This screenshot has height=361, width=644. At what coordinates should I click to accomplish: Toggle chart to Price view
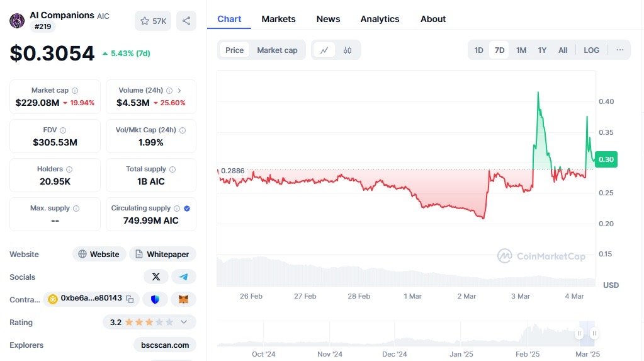(234, 50)
